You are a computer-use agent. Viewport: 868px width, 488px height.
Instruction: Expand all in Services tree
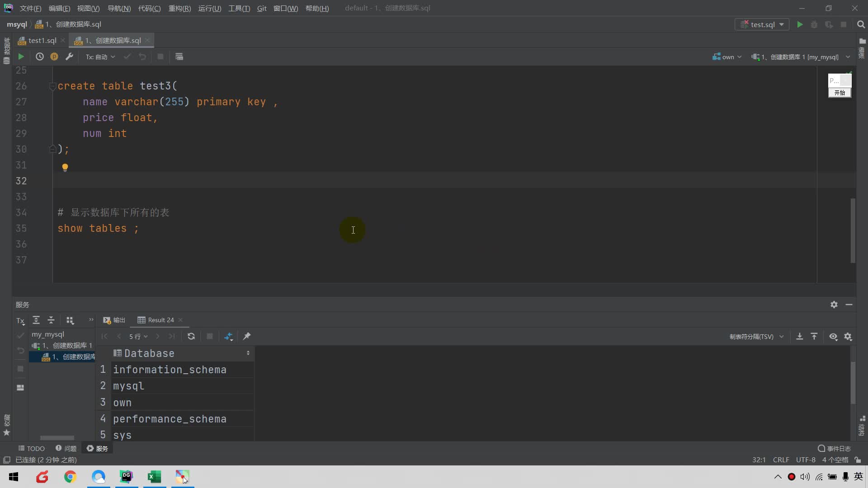pos(36,320)
